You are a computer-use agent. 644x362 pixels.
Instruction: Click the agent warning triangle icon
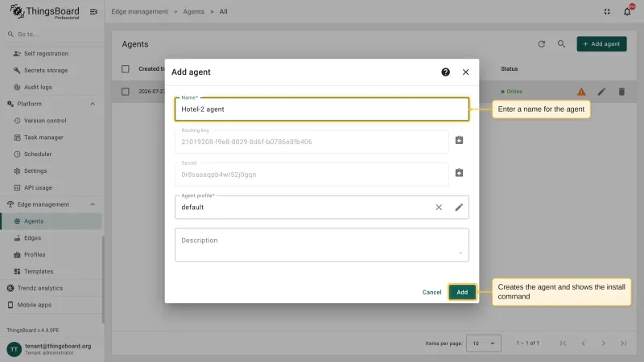[x=581, y=92]
